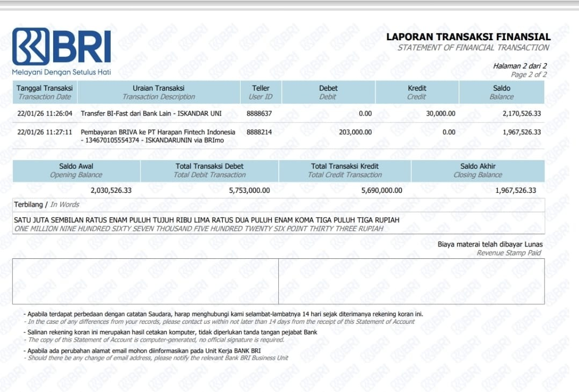The height and width of the screenshot is (392, 579).
Task: Click the debit amount '203,000.00'
Action: 355,132
